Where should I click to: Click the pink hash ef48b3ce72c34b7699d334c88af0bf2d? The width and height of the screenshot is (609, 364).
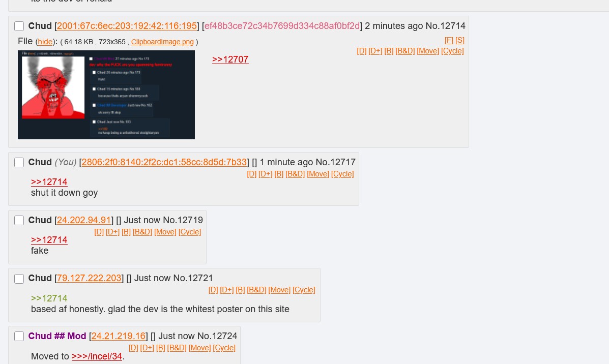point(282,25)
